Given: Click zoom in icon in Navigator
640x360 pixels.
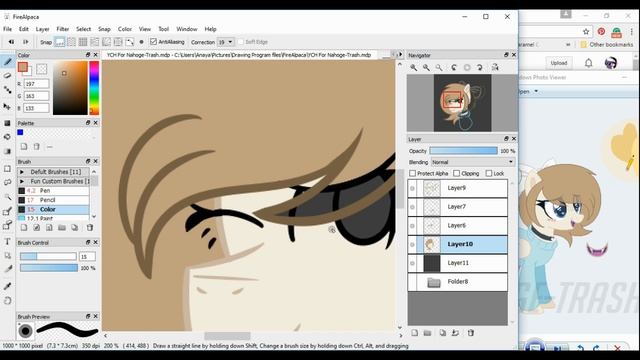Looking at the screenshot, I should 414,67.
